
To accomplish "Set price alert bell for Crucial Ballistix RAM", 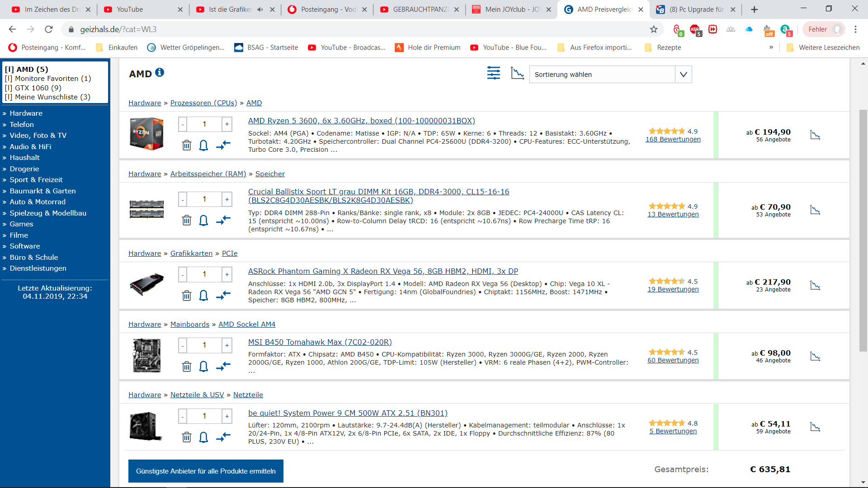I will coord(203,221).
